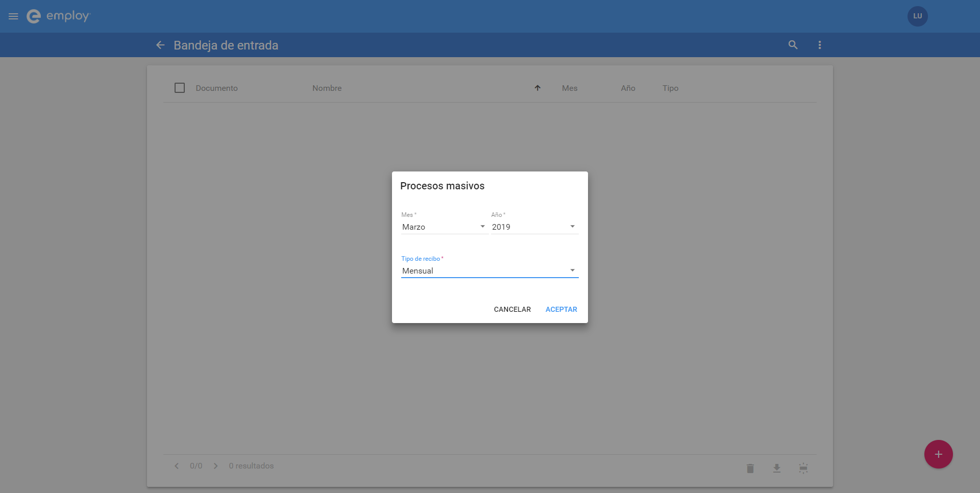
Task: Click the download icon in the footer
Action: pos(776,468)
